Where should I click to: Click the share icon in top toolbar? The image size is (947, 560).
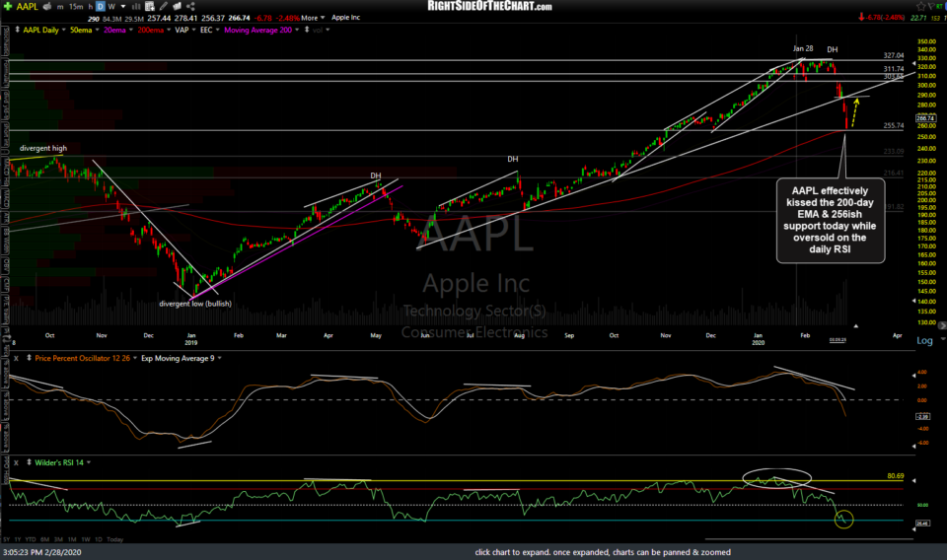pyautogui.click(x=190, y=6)
